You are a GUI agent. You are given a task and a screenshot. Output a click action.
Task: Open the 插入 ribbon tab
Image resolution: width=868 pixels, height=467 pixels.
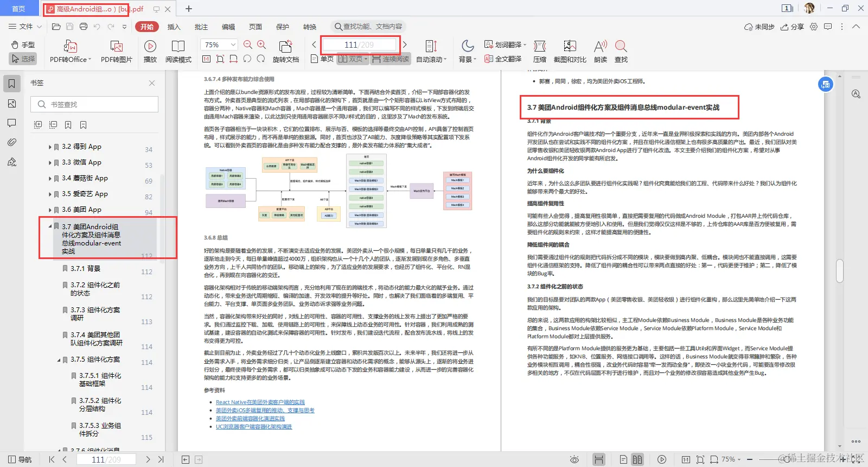174,27
